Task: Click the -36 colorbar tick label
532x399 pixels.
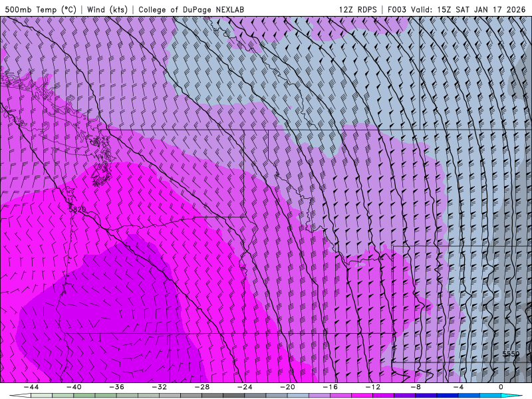Action: point(116,387)
